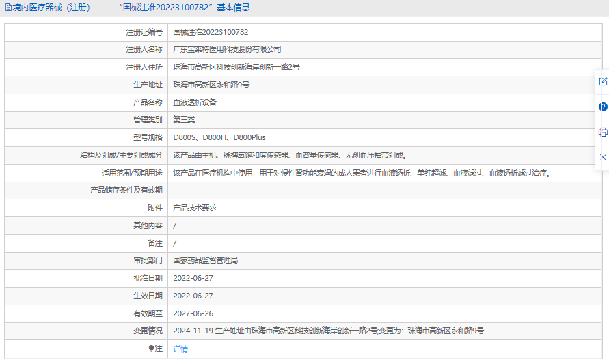This screenshot has width=609, height=364.
Task: Click the 批准日期 value 2022-06-27
Action: click(193, 278)
